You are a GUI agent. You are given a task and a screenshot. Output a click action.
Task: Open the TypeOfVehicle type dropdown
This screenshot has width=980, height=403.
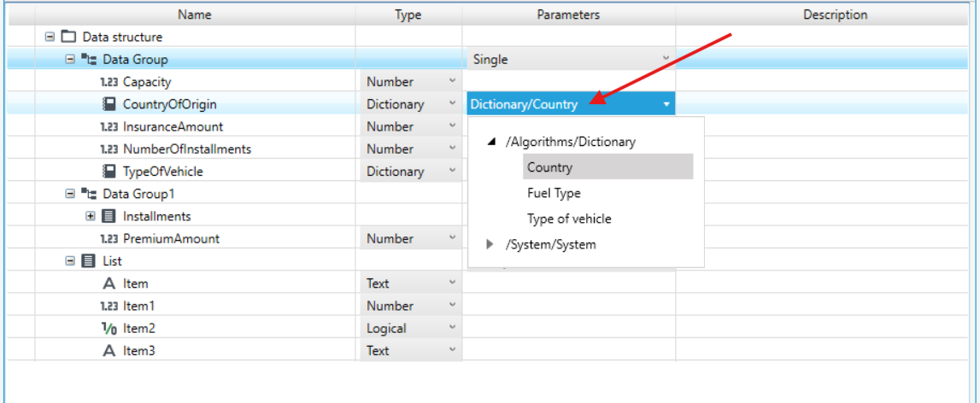click(x=411, y=172)
